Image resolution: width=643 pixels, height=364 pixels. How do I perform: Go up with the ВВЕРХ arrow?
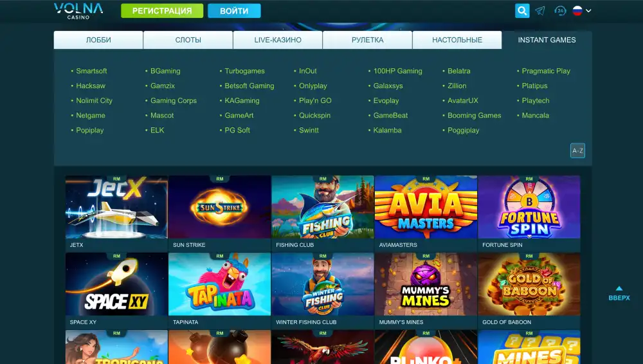[619, 294]
